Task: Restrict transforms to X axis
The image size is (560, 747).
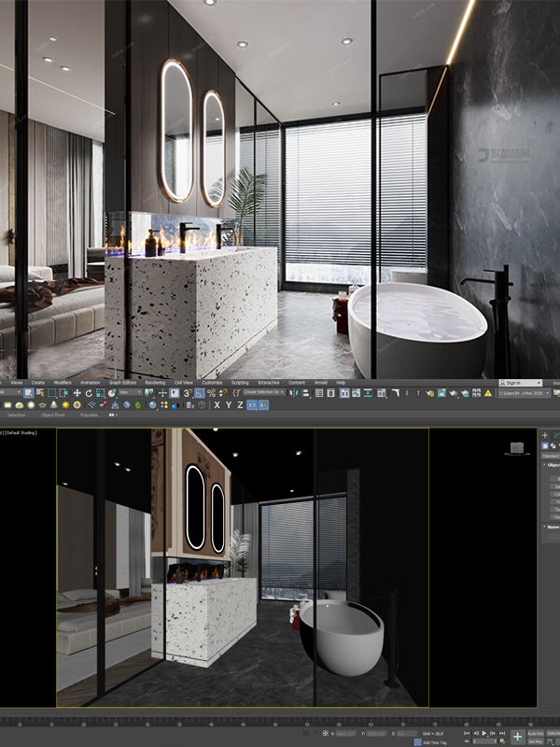Action: [x=217, y=405]
